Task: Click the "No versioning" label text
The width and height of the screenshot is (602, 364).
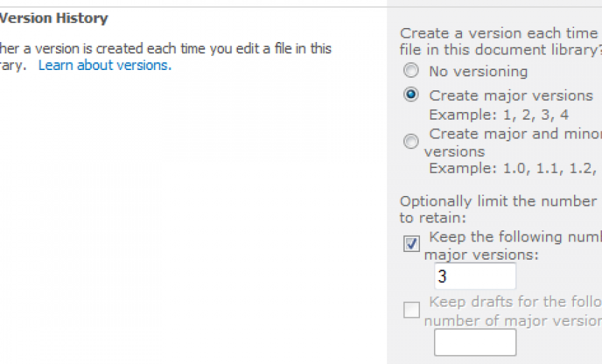Action: (478, 71)
